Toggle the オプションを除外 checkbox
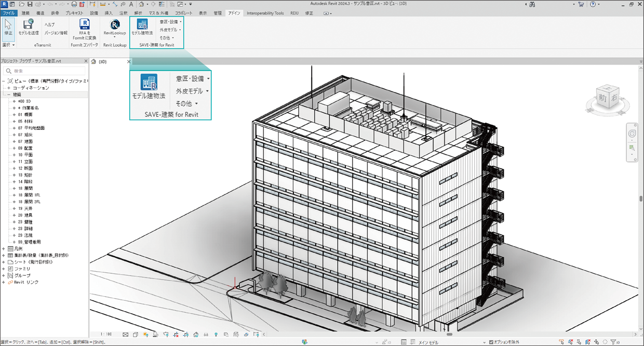This screenshot has width=644, height=346. [491, 342]
